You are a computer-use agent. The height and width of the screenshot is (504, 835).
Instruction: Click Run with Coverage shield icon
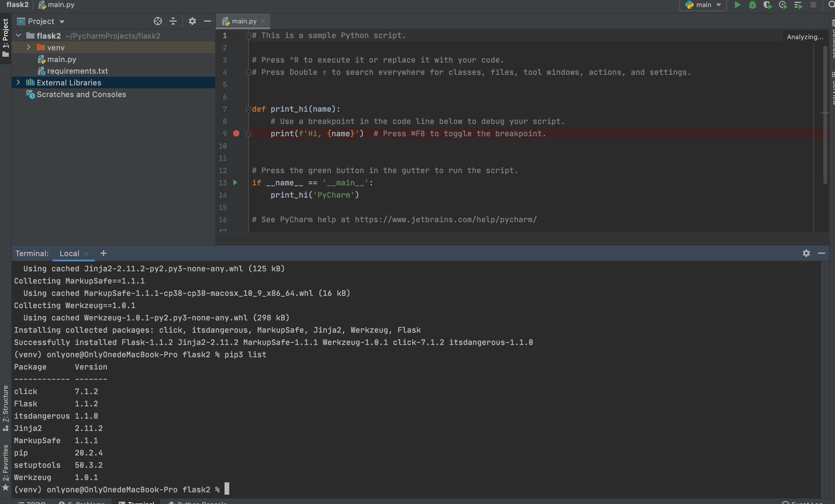pyautogui.click(x=767, y=5)
